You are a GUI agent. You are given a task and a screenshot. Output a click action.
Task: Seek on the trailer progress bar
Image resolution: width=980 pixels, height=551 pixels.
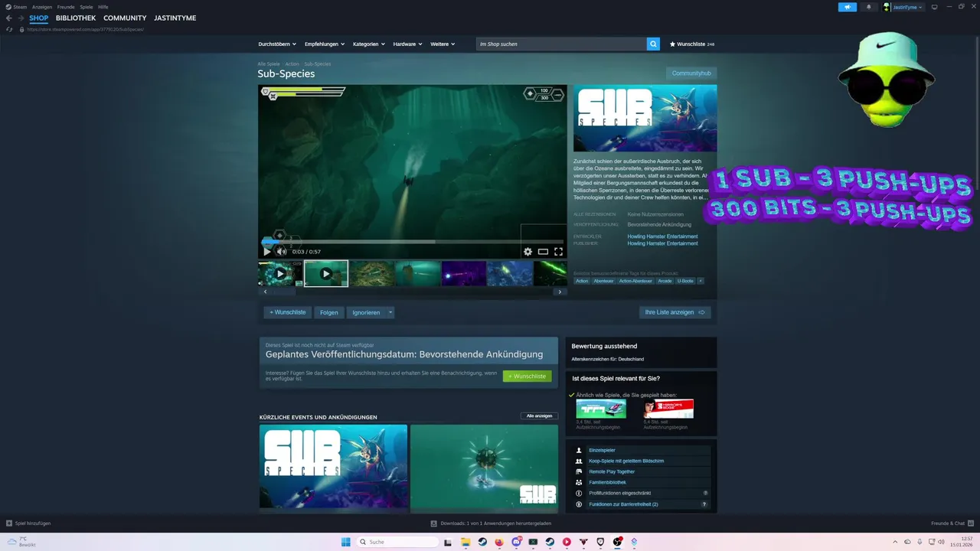(x=413, y=242)
